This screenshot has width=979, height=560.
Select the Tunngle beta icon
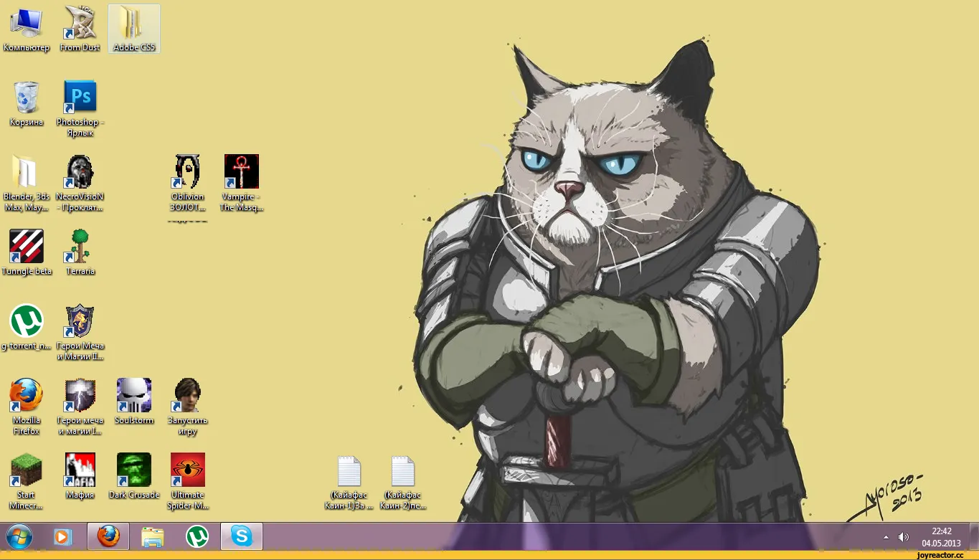27,252
